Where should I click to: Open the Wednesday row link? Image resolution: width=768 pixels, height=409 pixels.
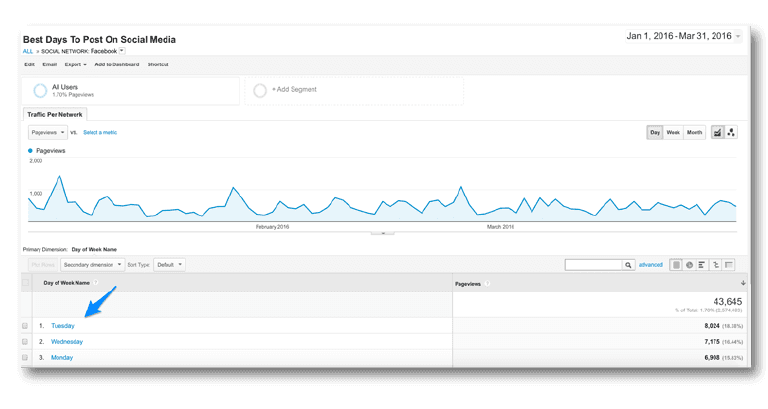(x=67, y=341)
